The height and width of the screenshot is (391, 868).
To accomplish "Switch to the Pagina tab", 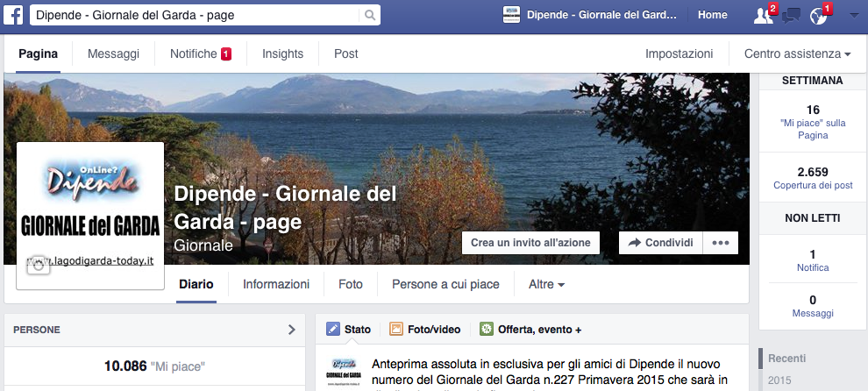I will [39, 53].
